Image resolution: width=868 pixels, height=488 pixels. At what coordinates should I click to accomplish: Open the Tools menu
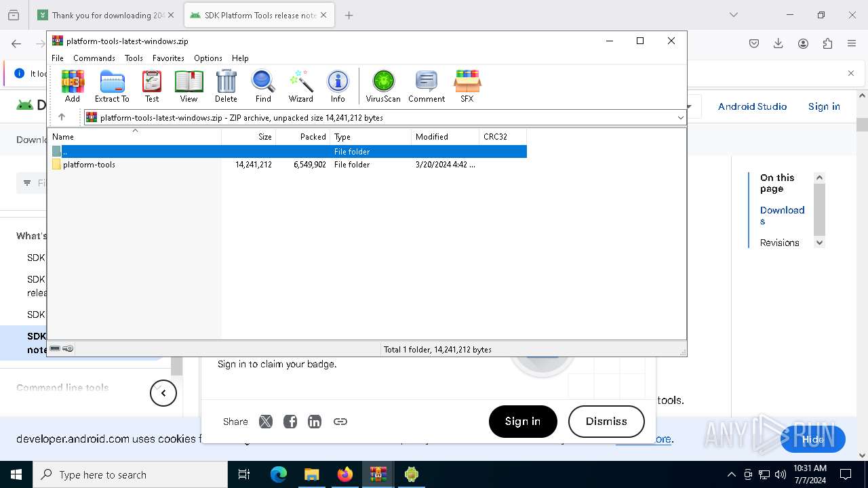134,58
